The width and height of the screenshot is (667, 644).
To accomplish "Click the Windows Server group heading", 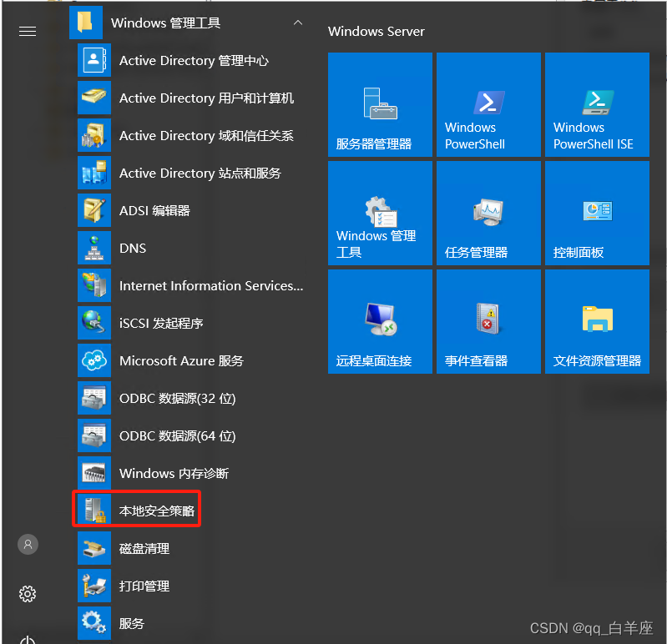I will [x=376, y=32].
